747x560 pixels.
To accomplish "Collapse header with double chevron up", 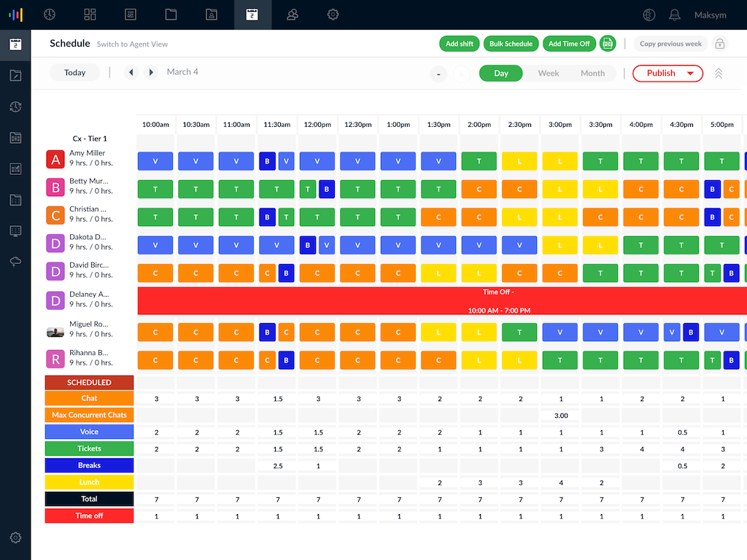I will tap(719, 73).
